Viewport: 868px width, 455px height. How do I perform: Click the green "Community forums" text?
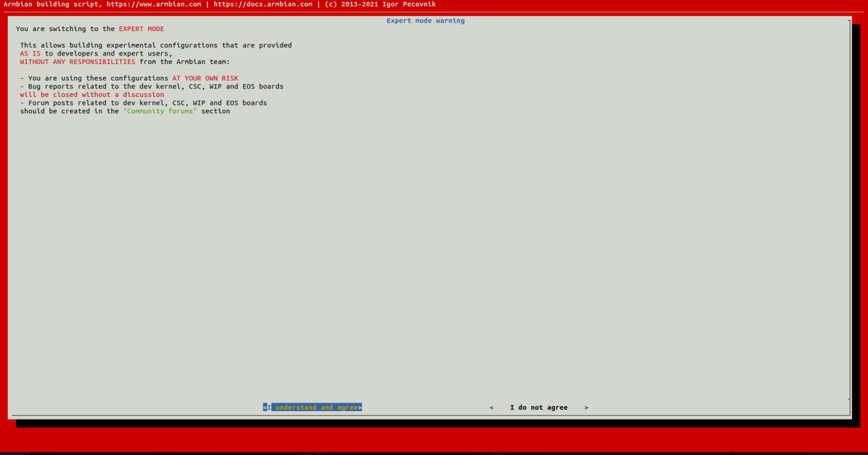point(160,111)
